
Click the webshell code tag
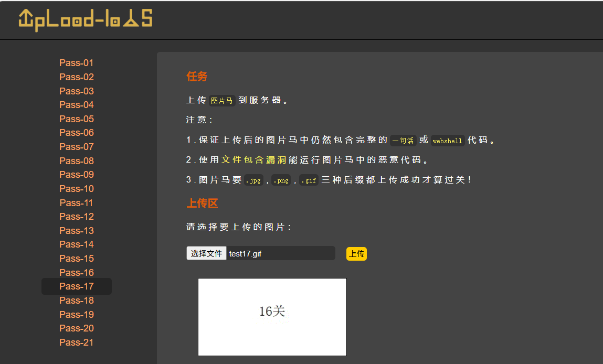(x=448, y=141)
